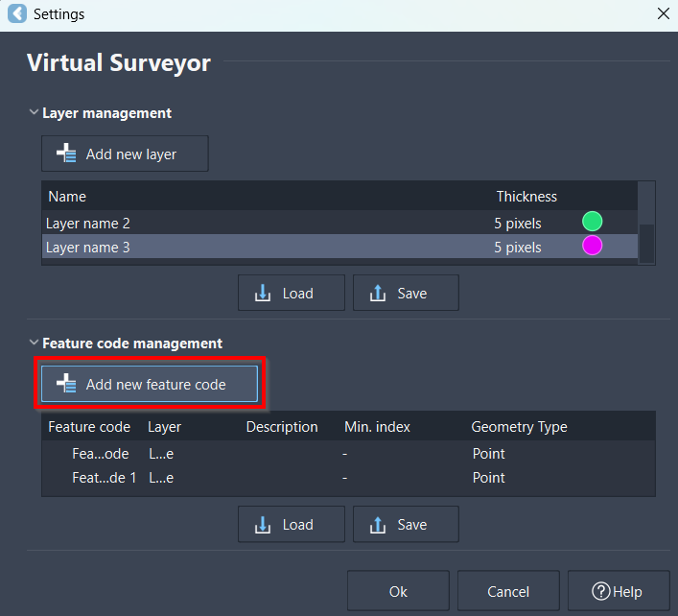678x616 pixels.
Task: Select the Layer name 3 row
Action: point(339,247)
